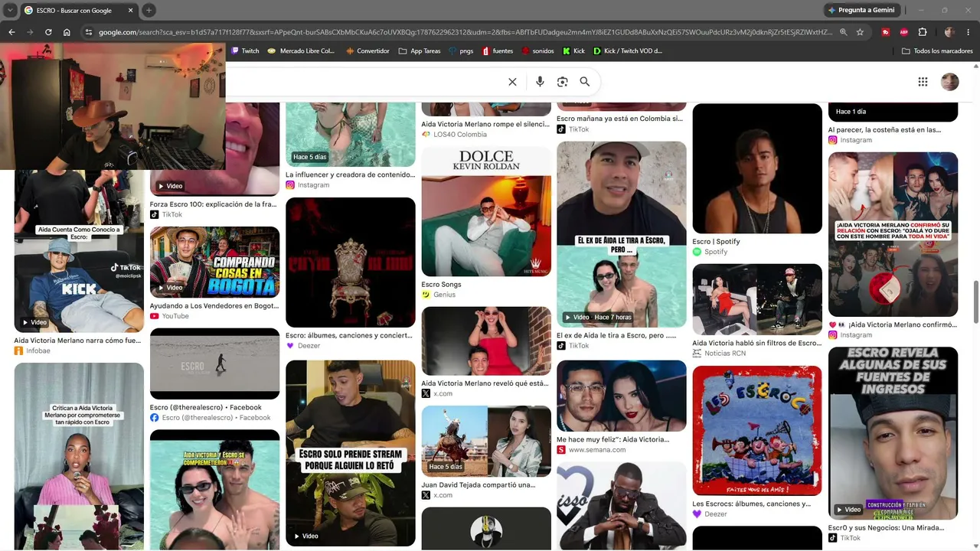980x551 pixels.
Task: Open the ABP ad blocker extension
Action: click(904, 32)
